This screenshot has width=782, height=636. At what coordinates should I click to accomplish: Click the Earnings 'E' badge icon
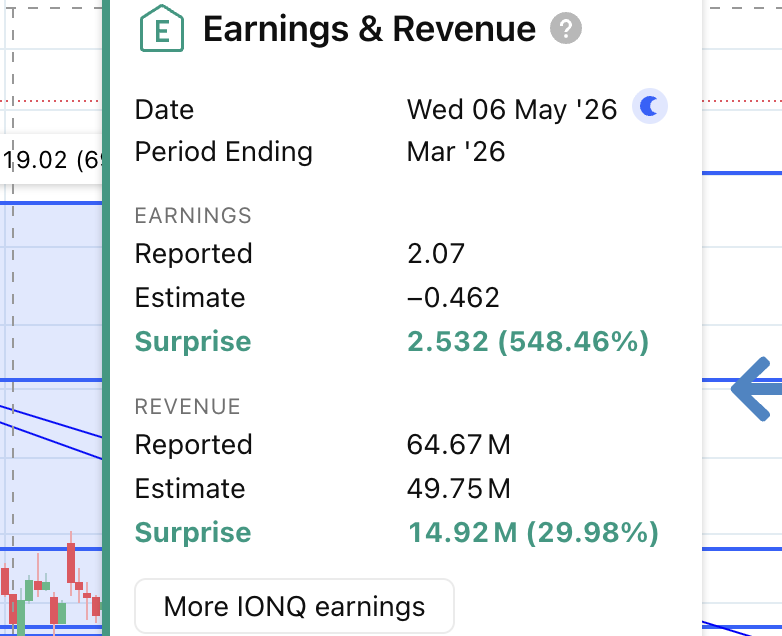coord(162,28)
